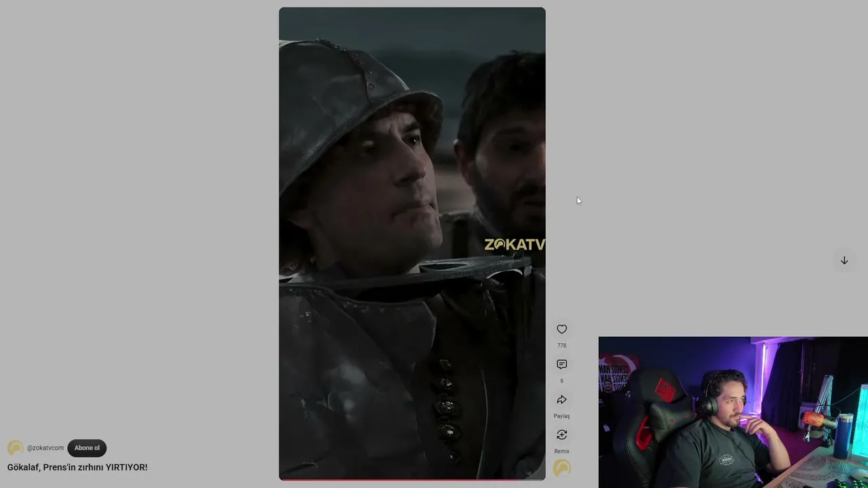Pause the short by clicking the video

click(x=412, y=244)
